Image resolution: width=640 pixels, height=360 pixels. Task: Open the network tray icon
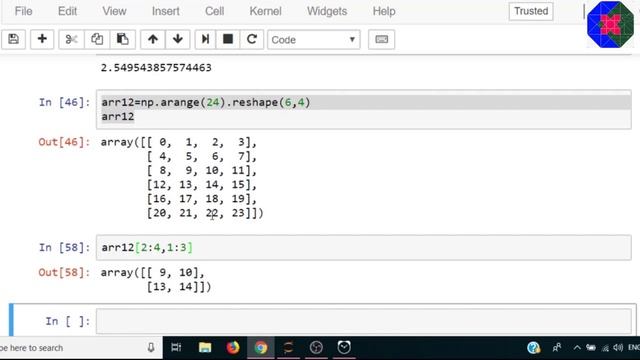click(605, 348)
